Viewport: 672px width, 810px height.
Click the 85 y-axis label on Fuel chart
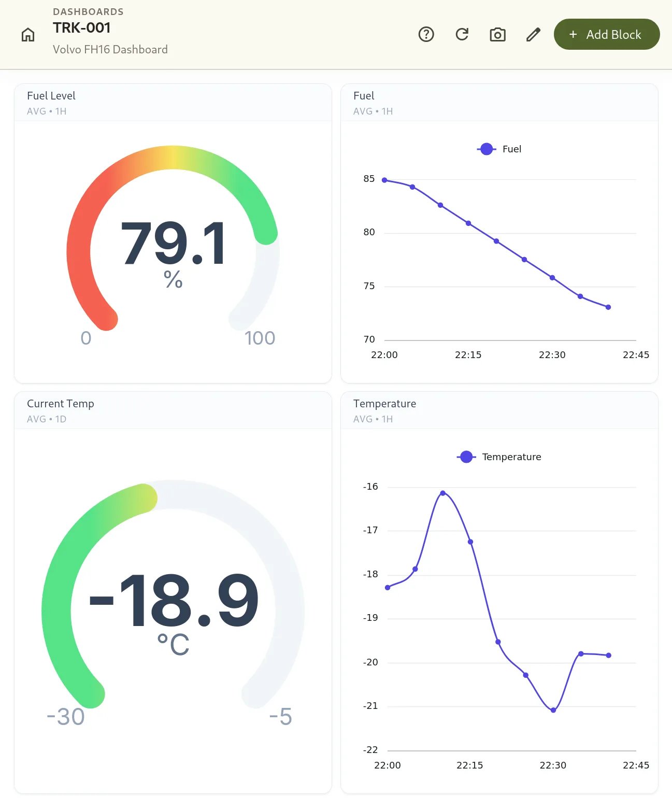point(369,179)
